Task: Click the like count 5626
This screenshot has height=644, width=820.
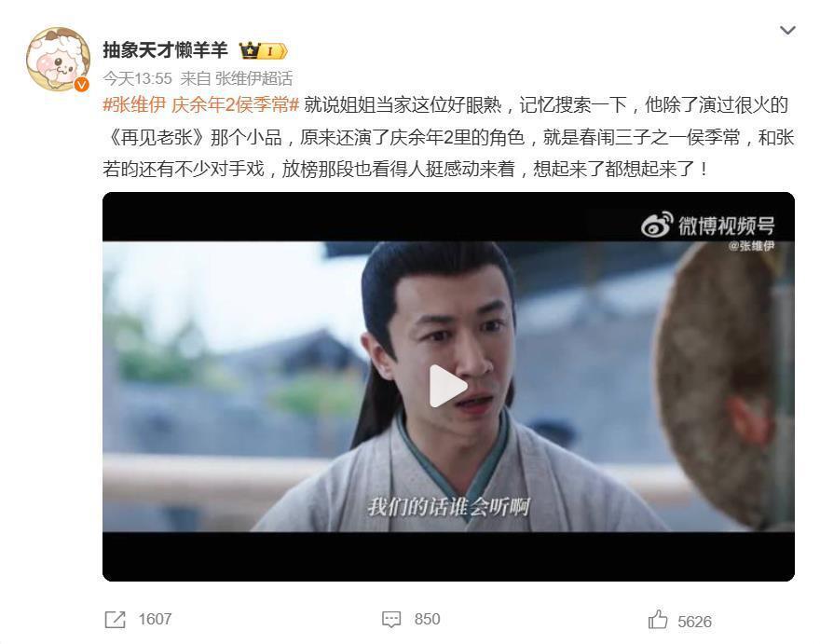Action: pyautogui.click(x=694, y=622)
